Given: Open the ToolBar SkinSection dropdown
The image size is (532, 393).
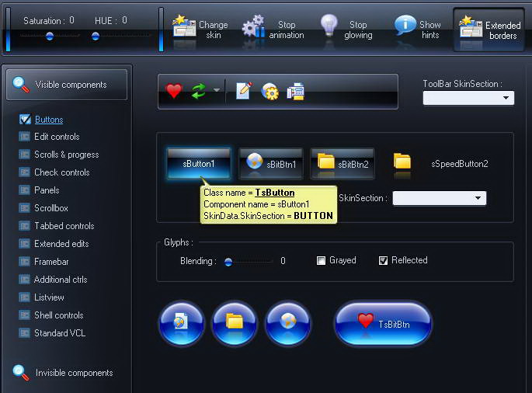Looking at the screenshot, I should tap(468, 98).
